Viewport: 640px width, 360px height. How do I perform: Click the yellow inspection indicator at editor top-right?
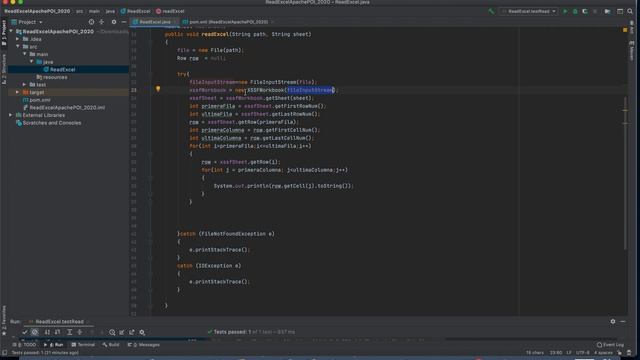pyautogui.click(x=625, y=30)
